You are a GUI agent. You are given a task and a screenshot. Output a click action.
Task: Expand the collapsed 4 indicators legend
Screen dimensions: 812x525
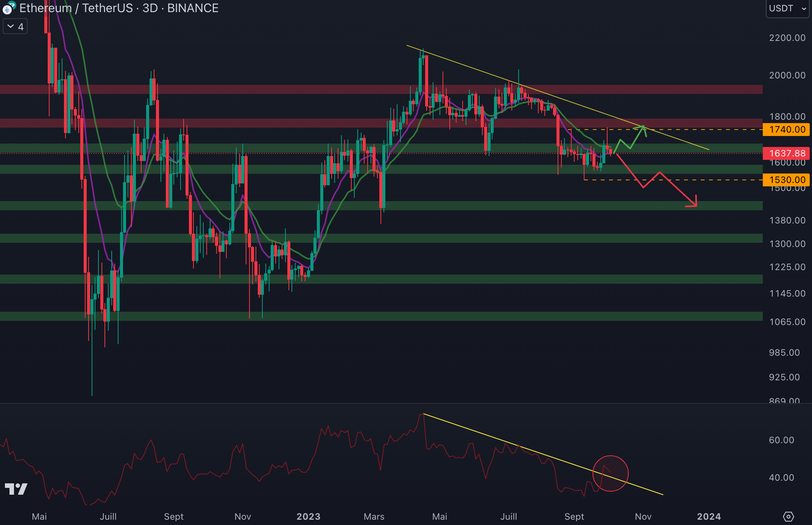[x=15, y=27]
